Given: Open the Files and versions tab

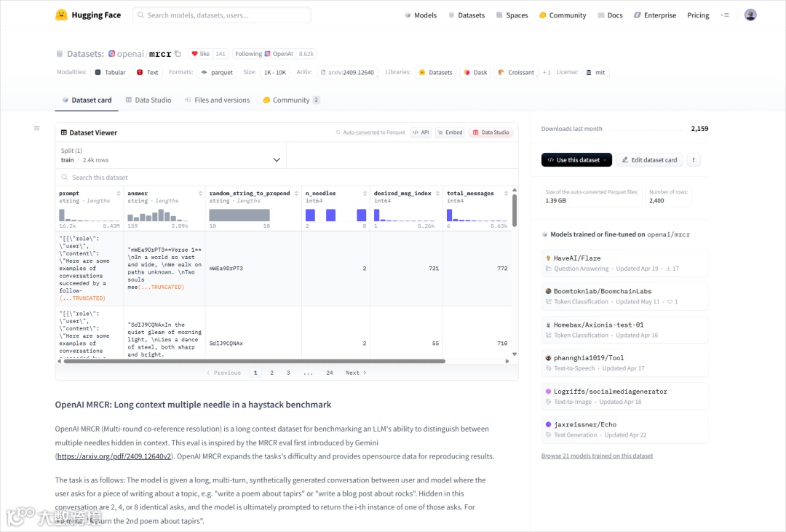Looking at the screenshot, I should [x=217, y=100].
